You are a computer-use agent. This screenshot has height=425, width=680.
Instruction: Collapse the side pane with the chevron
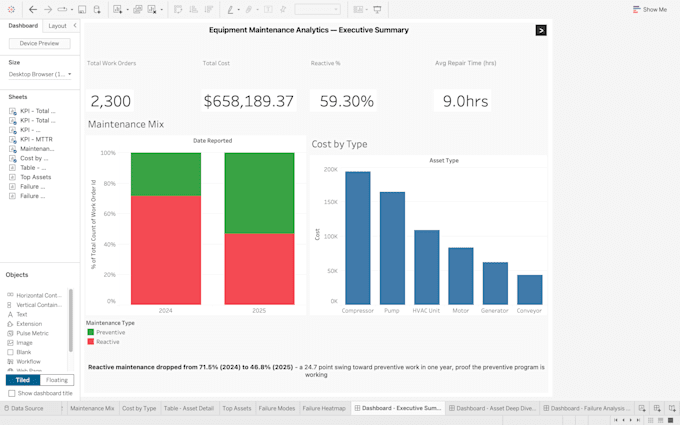pos(75,26)
